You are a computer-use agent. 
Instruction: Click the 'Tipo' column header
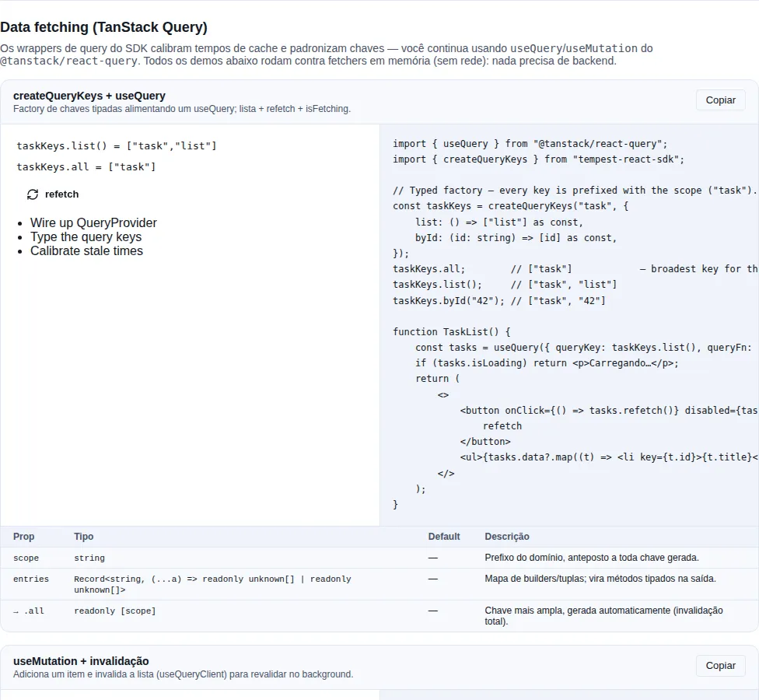(84, 537)
